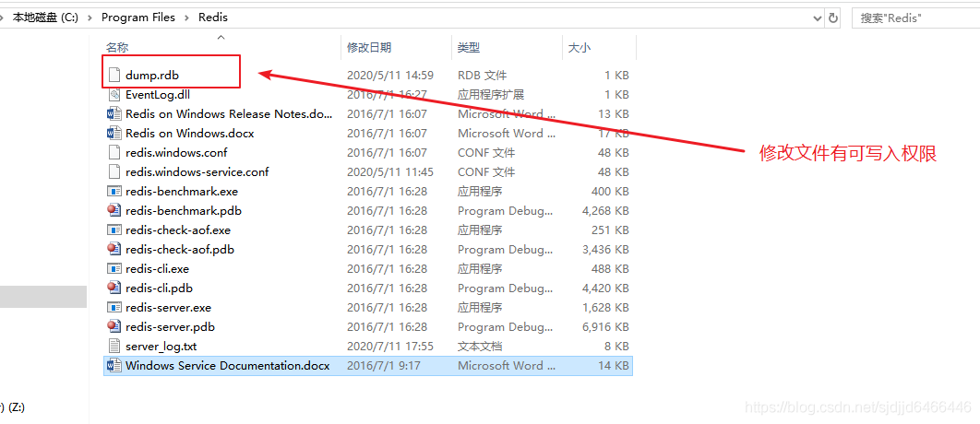Select the EventLog.dll file icon
Screen dimensions: 980x424
coord(114,94)
